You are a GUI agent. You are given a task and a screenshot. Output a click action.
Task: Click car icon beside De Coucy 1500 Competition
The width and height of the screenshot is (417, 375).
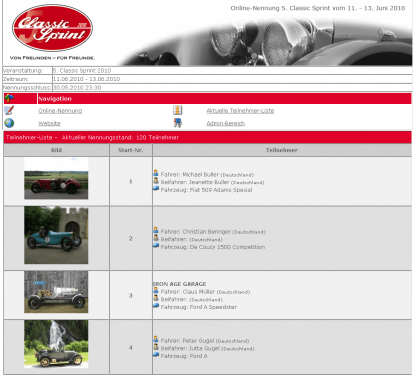tap(156, 246)
